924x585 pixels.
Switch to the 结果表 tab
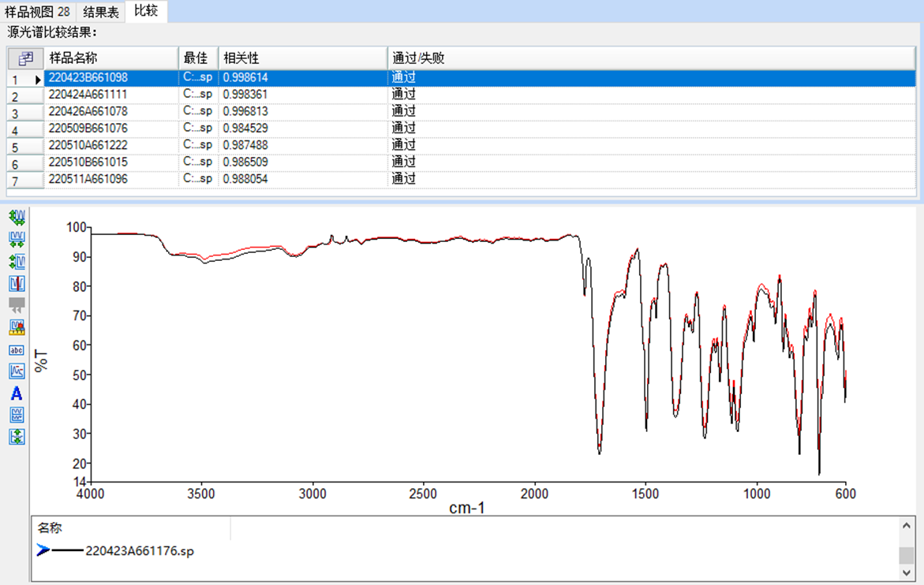(x=101, y=11)
